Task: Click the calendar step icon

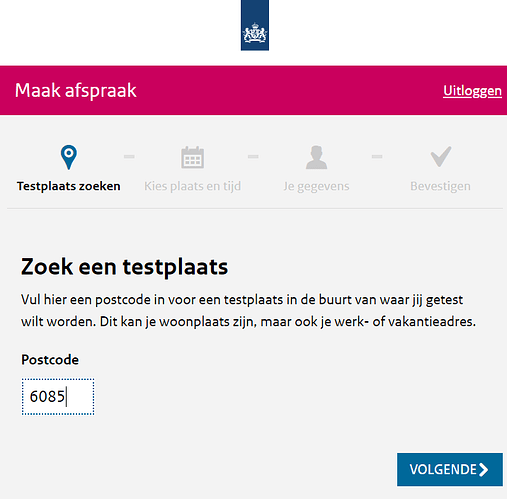Action: coord(192,157)
